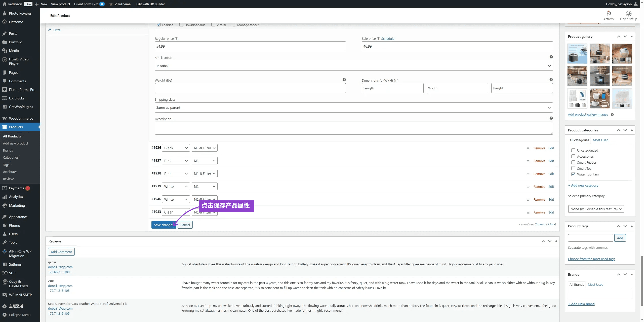
Task: Open color dropdown for variation #1937
Action: 176,161
